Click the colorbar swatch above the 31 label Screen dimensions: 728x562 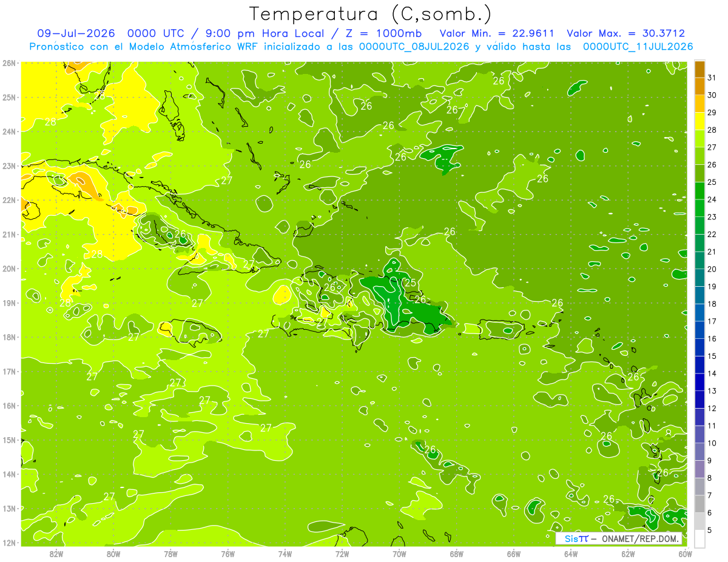[699, 69]
